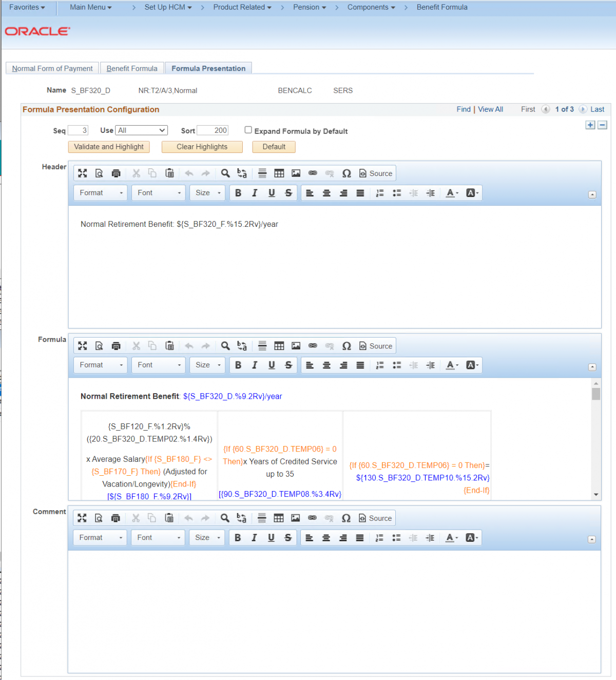Check Expand Formula by Default

[248, 130]
